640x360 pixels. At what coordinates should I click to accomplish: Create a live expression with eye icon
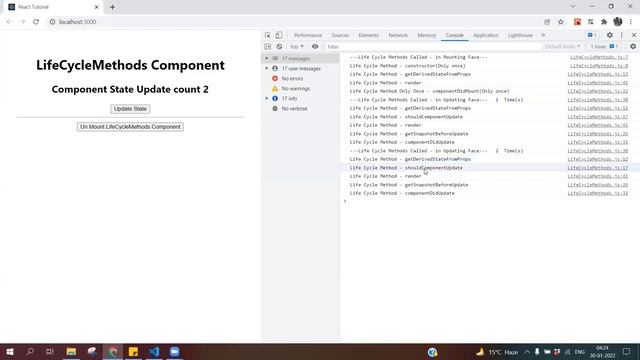point(315,47)
